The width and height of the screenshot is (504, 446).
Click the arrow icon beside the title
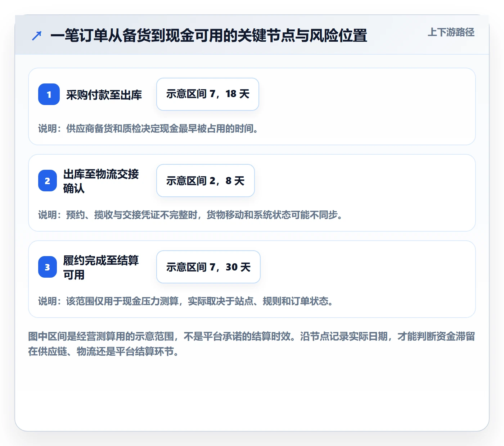point(37,36)
